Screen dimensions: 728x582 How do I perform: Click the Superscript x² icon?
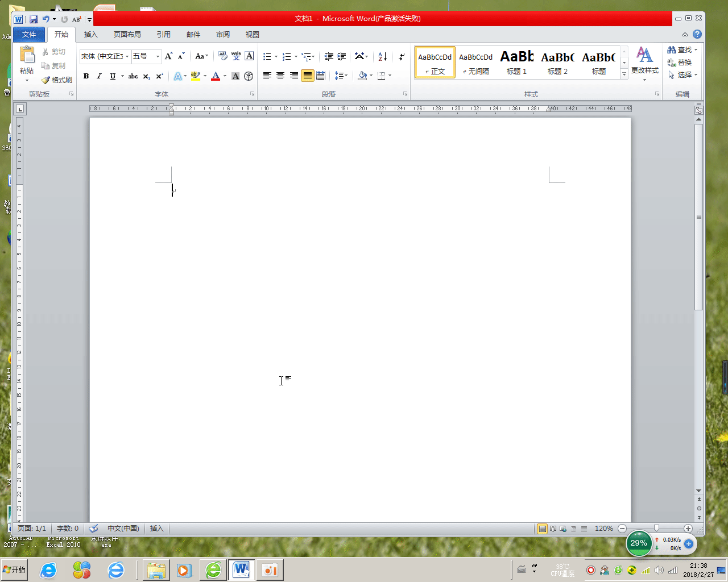click(160, 76)
